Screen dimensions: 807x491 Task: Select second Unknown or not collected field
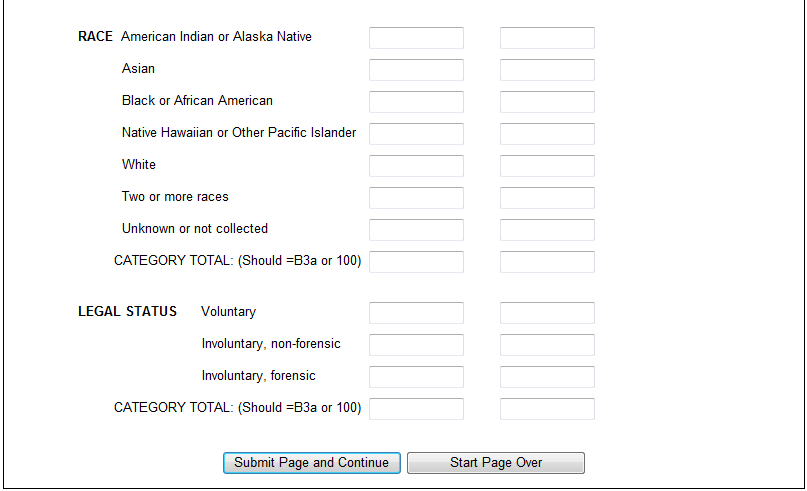(x=547, y=230)
